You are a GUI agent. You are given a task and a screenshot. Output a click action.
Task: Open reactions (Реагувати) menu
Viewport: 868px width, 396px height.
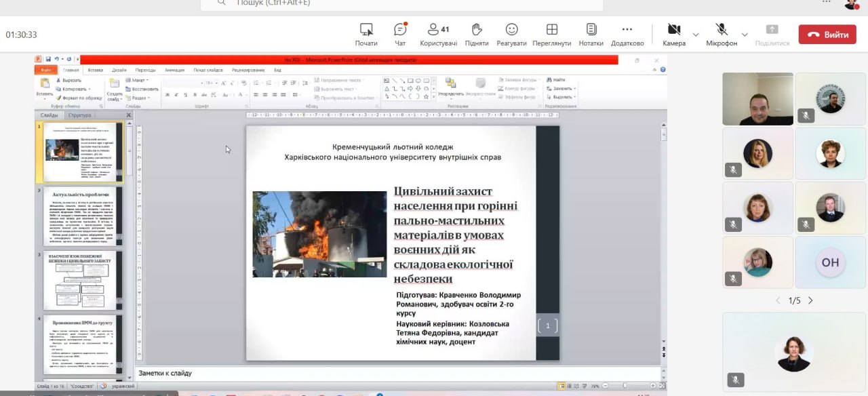pos(511,34)
